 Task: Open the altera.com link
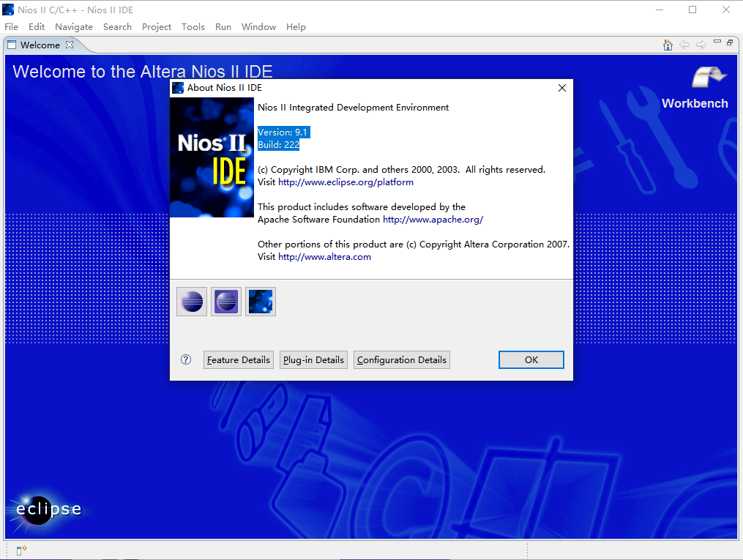pos(324,257)
